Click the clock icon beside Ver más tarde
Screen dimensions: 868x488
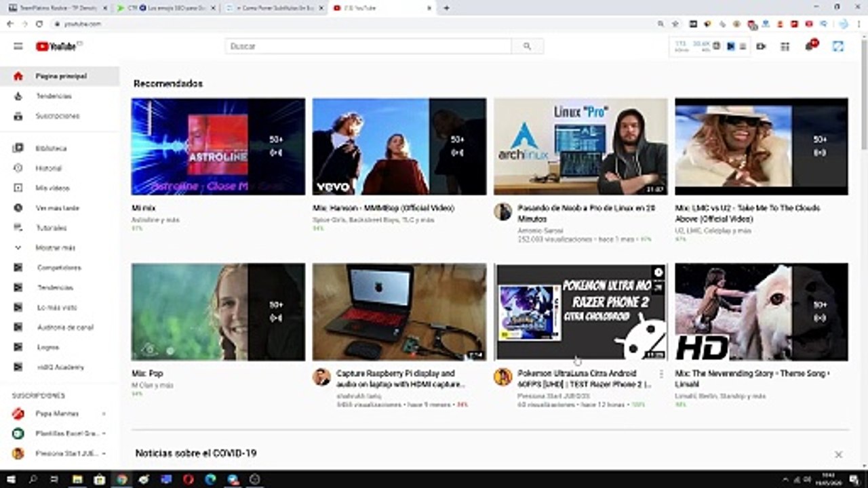tap(18, 208)
